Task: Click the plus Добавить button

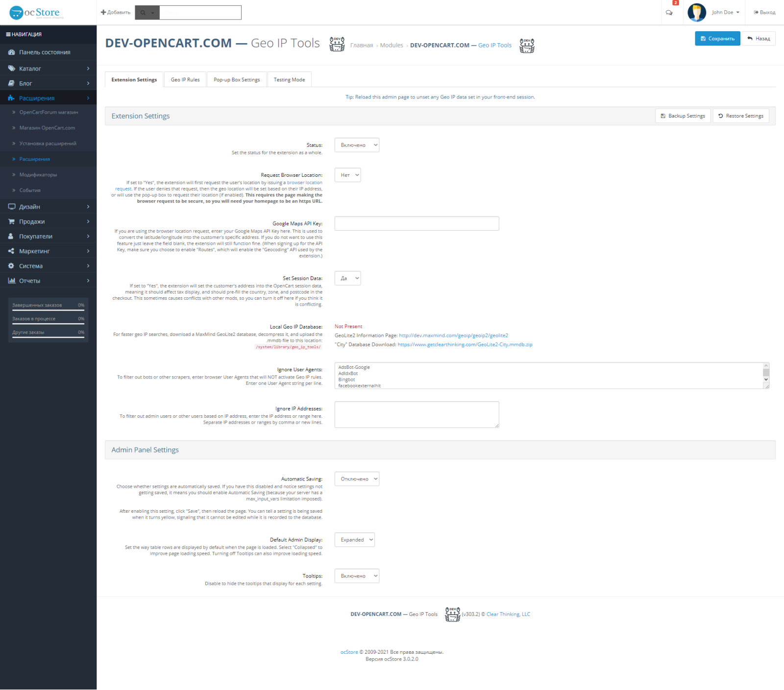Action: tap(116, 12)
